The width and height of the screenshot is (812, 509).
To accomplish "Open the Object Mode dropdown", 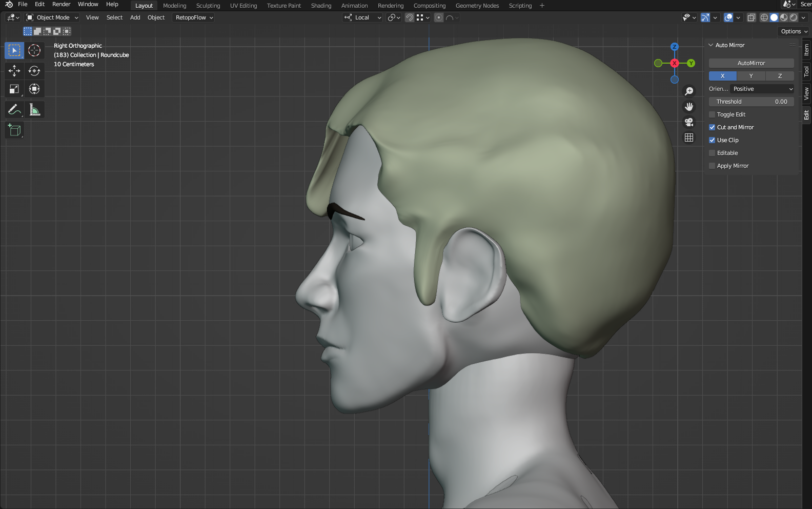I will 52,17.
